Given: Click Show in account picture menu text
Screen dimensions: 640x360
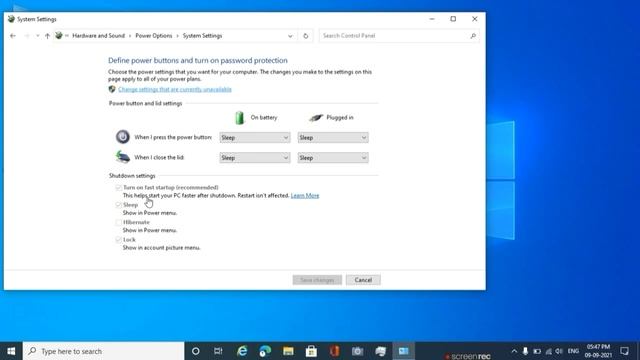Looking at the screenshot, I should click(161, 248).
